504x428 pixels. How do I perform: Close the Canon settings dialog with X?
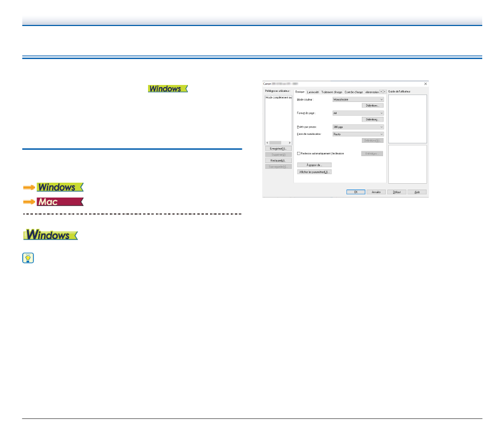(425, 84)
